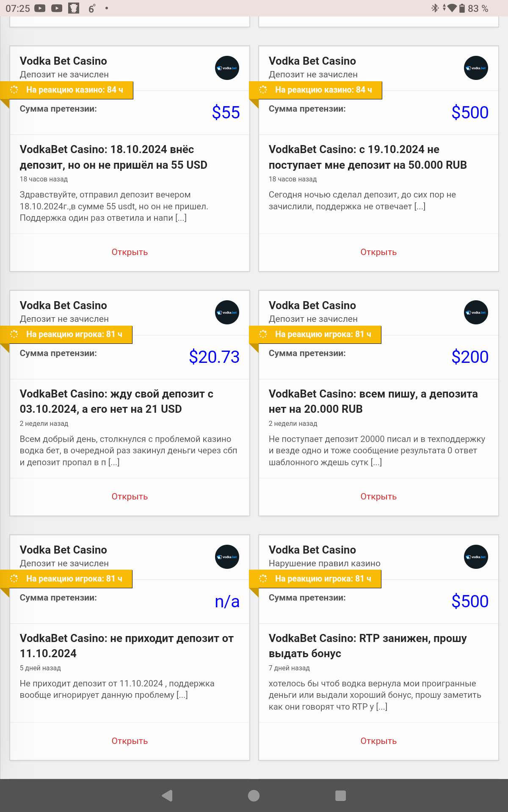Image resolution: width=508 pixels, height=812 pixels.
Task: Tap Vodka Bet logo on 50.000 RUB complaint
Action: (x=476, y=68)
